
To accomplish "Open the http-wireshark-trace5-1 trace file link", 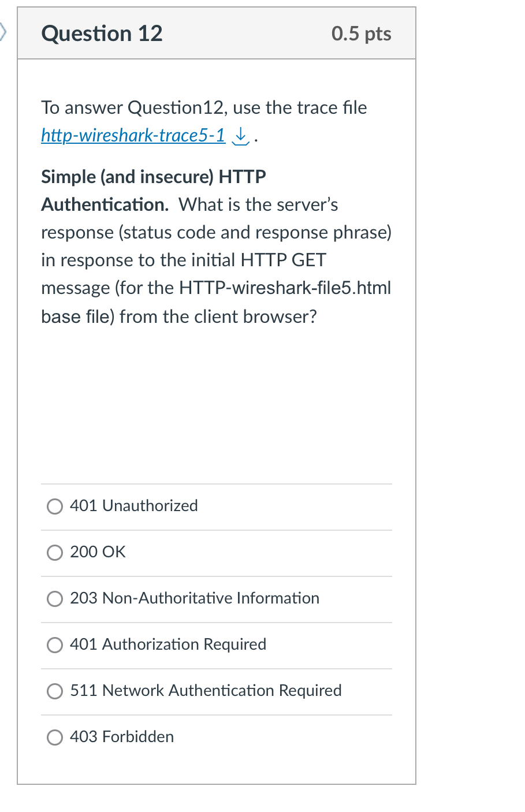I will click(x=132, y=135).
